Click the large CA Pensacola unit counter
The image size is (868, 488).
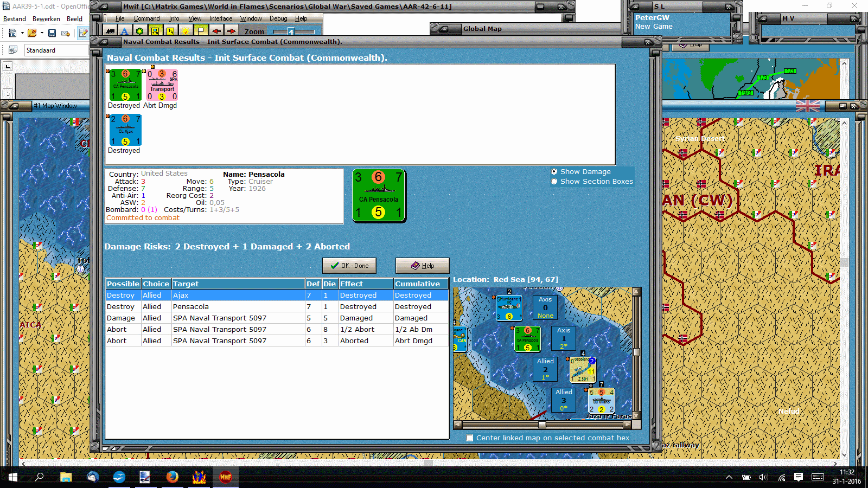click(x=379, y=195)
